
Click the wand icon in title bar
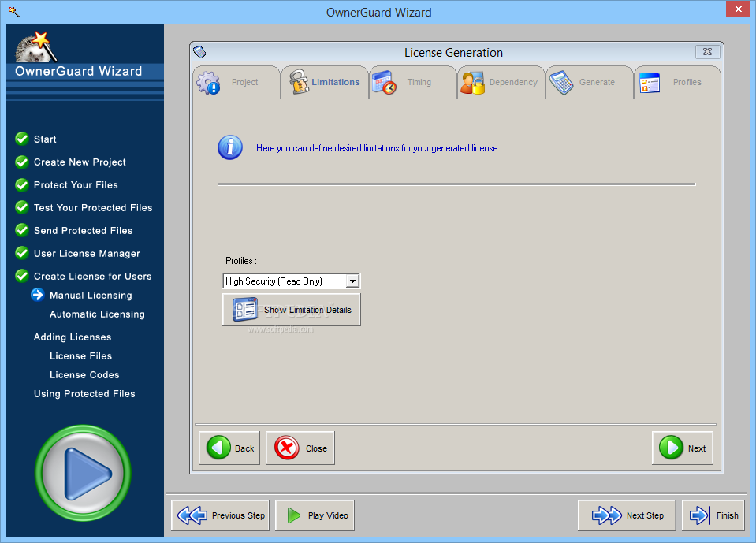click(x=14, y=12)
